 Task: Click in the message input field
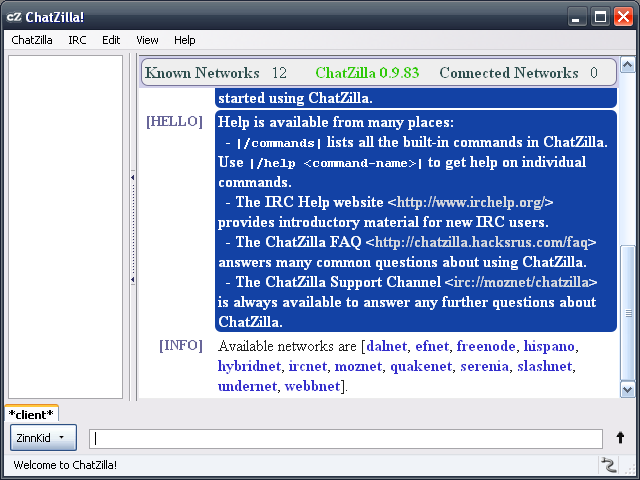[346, 438]
